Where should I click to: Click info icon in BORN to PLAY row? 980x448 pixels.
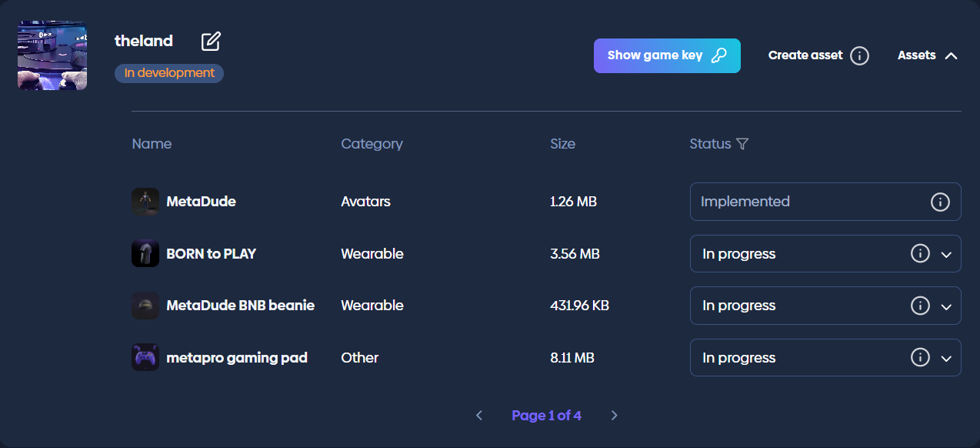920,254
